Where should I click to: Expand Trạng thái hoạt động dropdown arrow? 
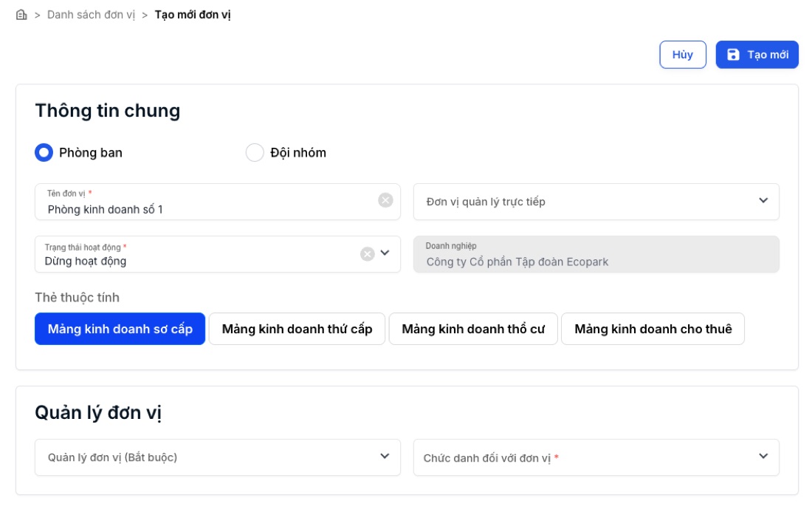point(385,253)
